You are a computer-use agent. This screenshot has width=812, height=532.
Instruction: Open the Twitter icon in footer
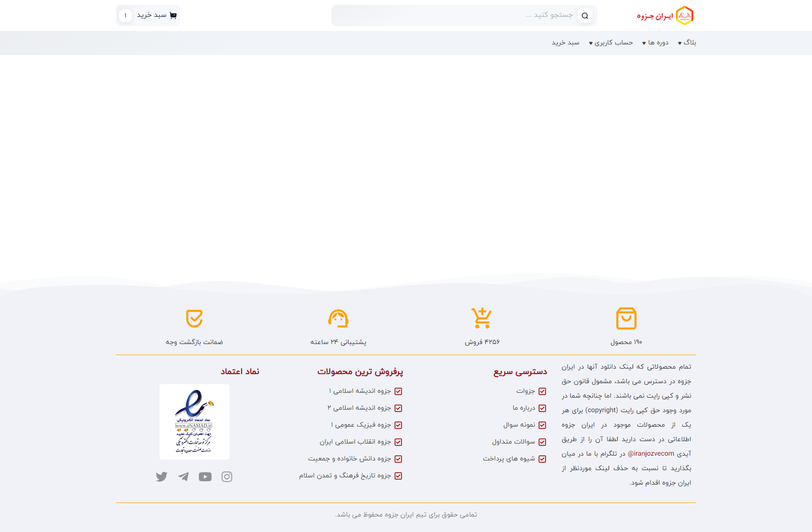point(161,477)
